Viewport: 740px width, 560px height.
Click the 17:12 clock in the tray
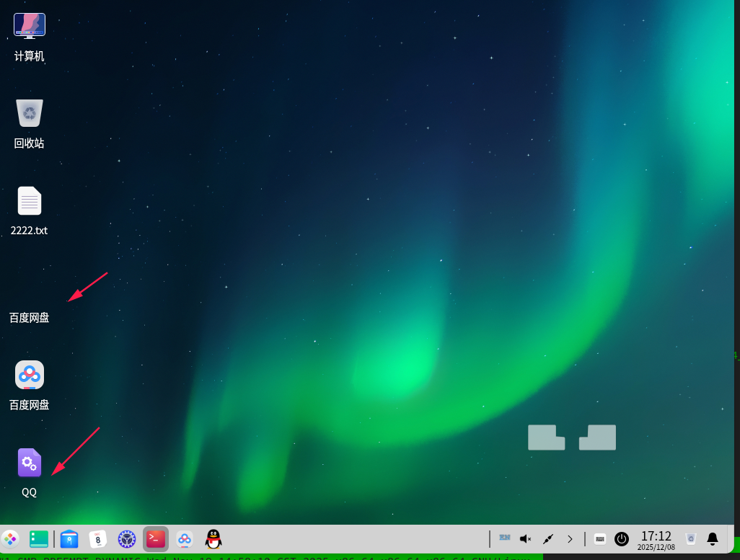tap(656, 539)
